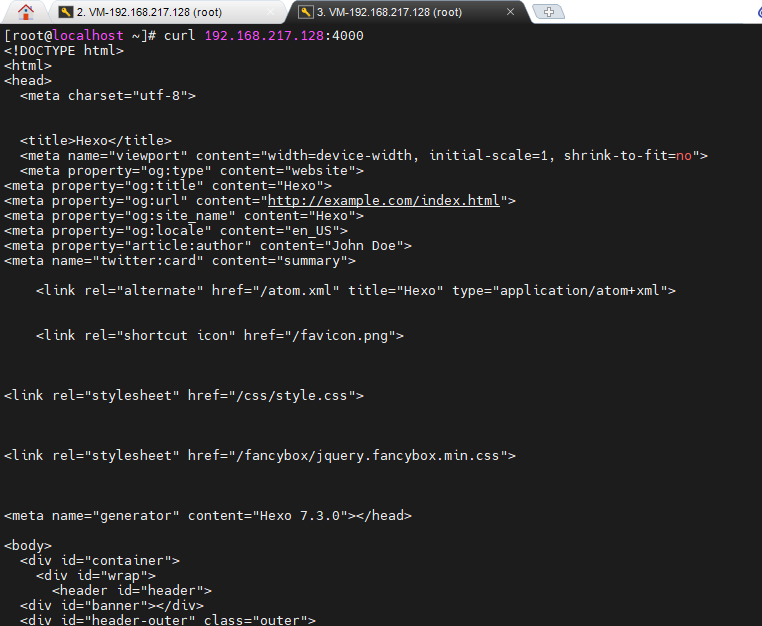762x626 pixels.
Task: Open the http://example.com/index.html link
Action: coord(383,201)
